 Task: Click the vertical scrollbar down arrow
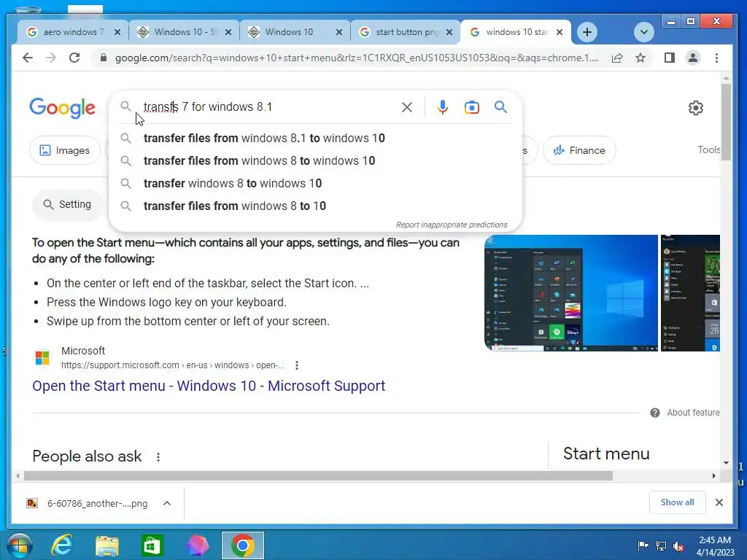click(x=726, y=463)
